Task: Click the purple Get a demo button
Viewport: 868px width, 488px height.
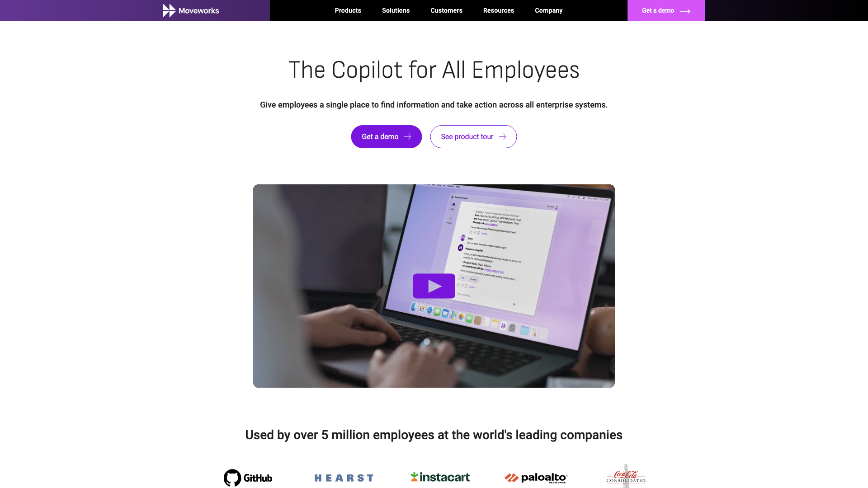Action: tap(387, 136)
